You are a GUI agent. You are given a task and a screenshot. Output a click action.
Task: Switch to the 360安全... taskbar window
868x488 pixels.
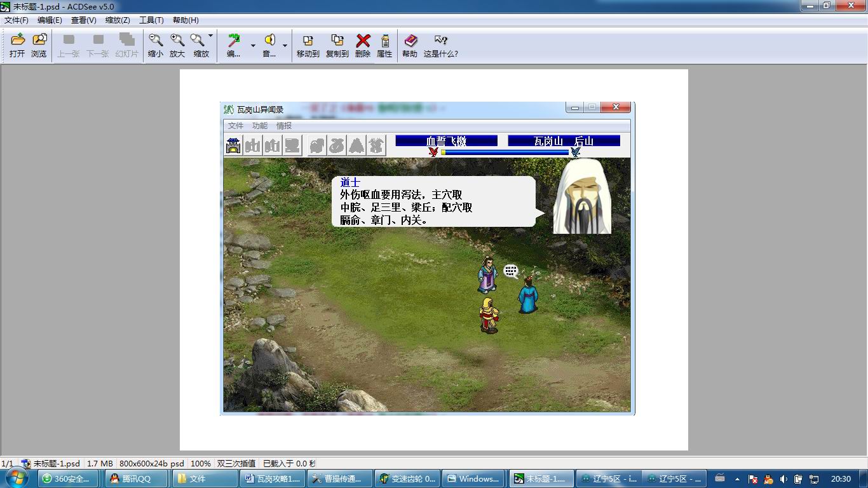pos(69,479)
